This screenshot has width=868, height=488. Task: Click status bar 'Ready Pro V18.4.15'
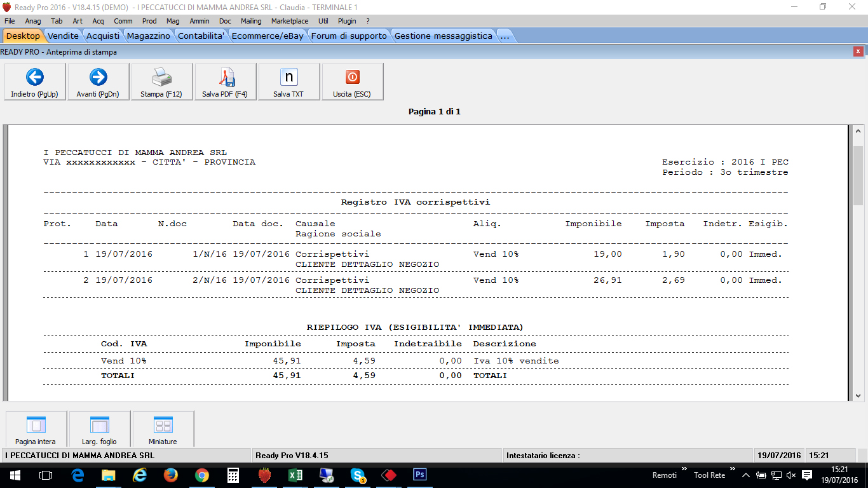coord(292,455)
